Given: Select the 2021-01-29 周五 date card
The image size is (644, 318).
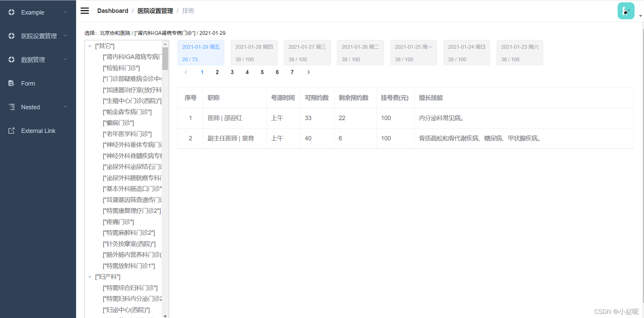Looking at the screenshot, I should (201, 53).
